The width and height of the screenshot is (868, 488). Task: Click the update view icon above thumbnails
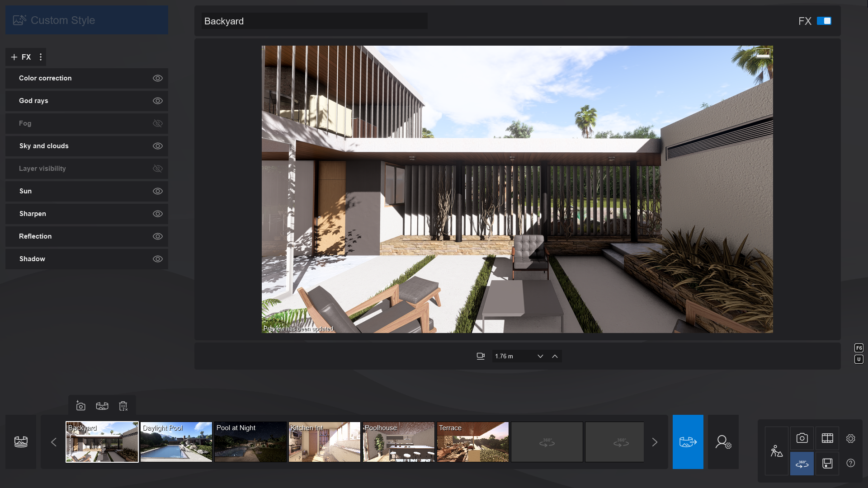pos(102,406)
